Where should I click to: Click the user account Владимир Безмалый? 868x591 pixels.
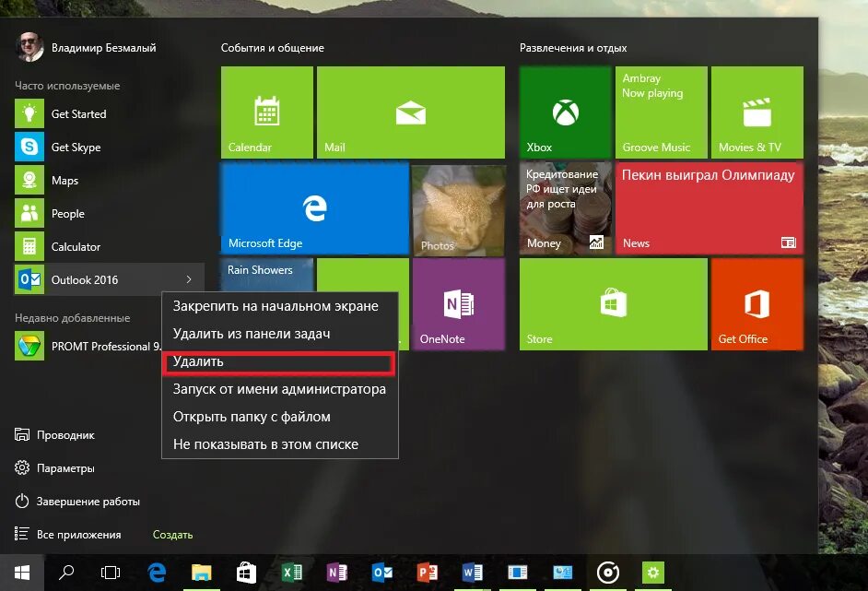(87, 48)
